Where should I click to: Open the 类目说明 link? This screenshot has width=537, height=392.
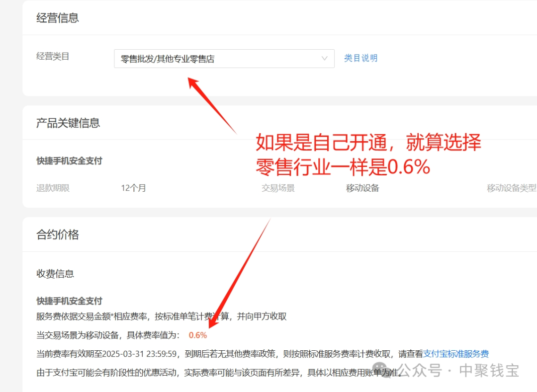click(x=361, y=58)
